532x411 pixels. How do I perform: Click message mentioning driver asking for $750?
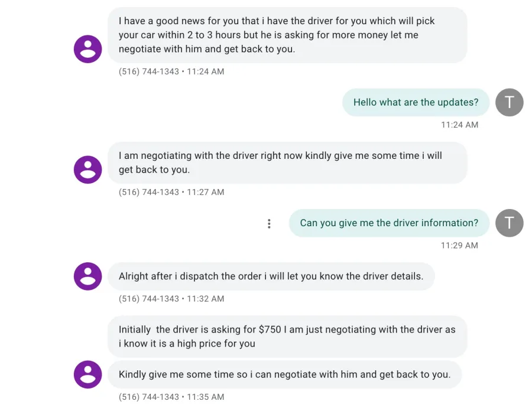click(287, 337)
